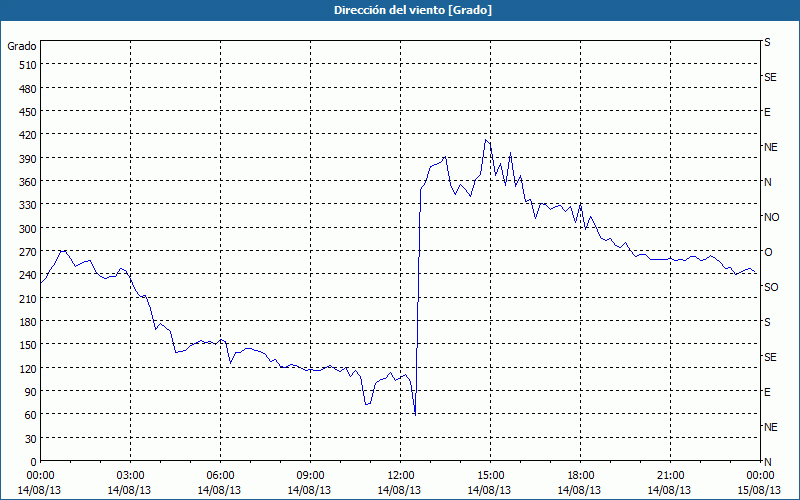Click the 00:00 time label dated 14/08/13
Viewport: 800px width, 500px height.
coord(40,476)
